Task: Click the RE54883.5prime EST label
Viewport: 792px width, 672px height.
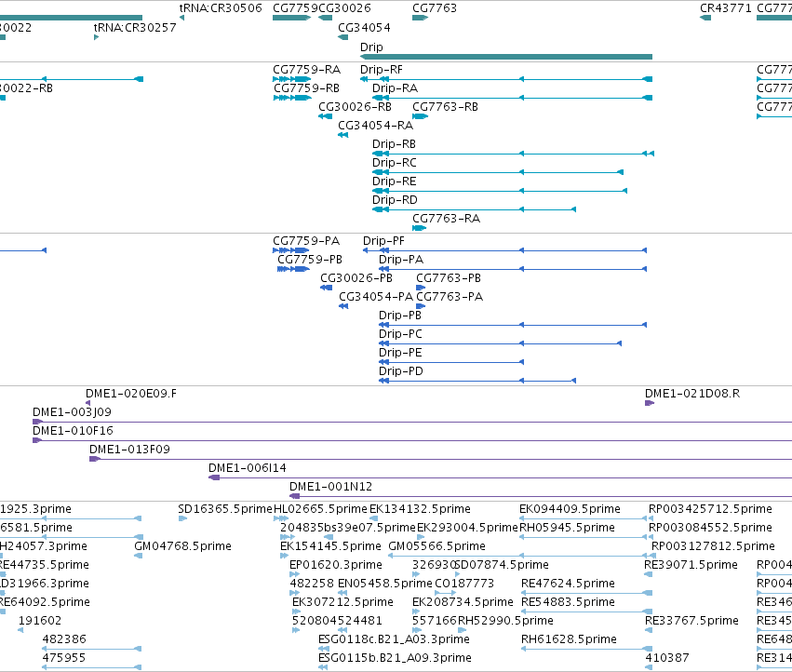Action: point(568,602)
